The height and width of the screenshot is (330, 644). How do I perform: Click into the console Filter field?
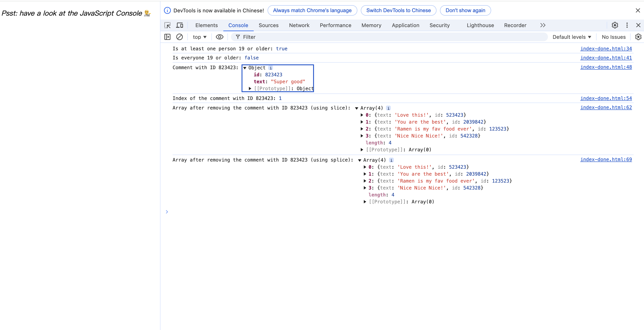(x=375, y=37)
